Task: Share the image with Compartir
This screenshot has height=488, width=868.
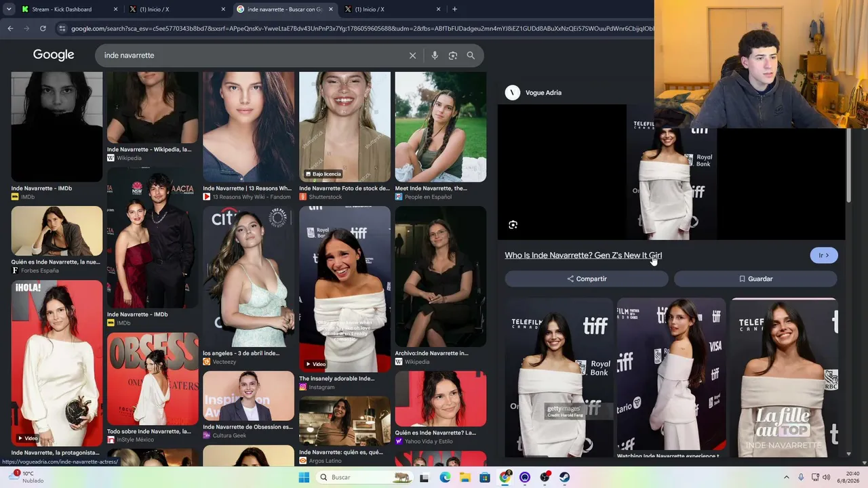Action: point(587,279)
